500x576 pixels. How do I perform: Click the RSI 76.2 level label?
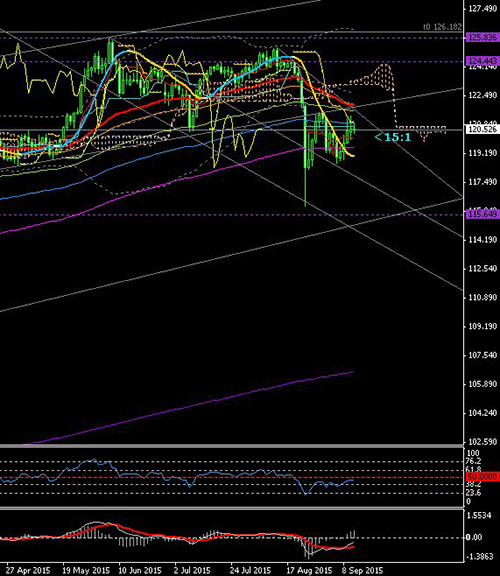click(x=474, y=461)
